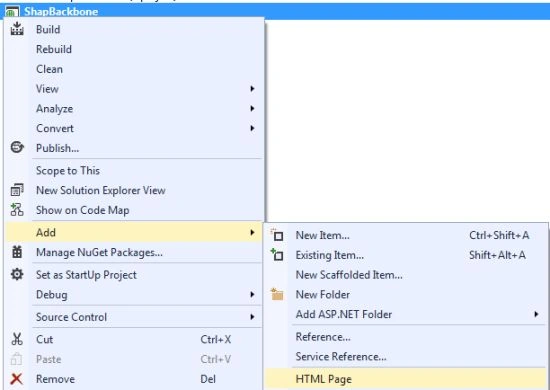The height and width of the screenshot is (390, 550).
Task: Choose New Scaffolded Item...
Action: point(406,275)
